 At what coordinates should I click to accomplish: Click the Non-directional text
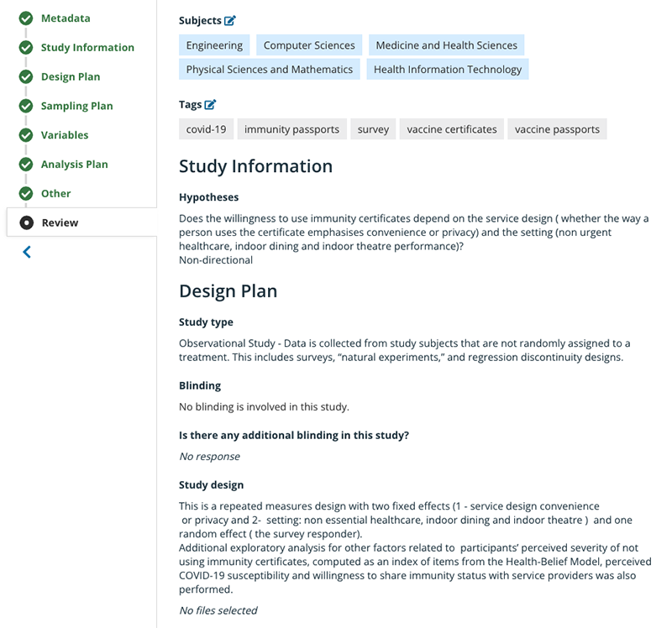click(216, 260)
